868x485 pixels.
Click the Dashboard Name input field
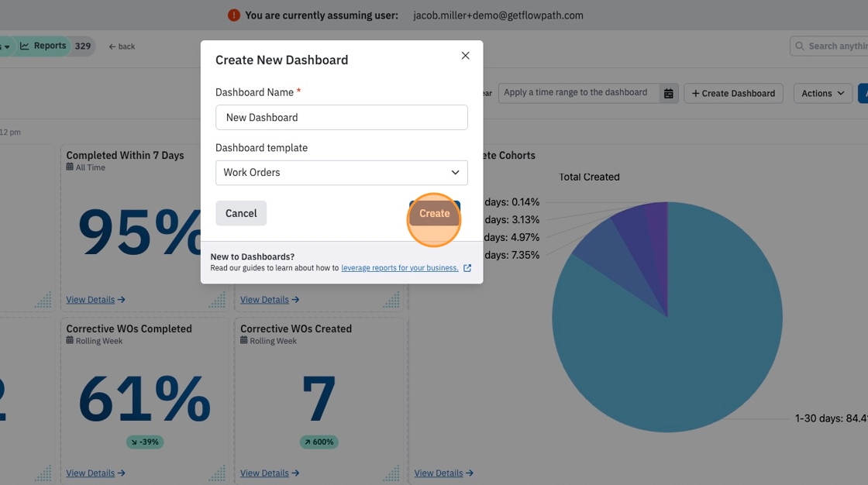pos(342,117)
